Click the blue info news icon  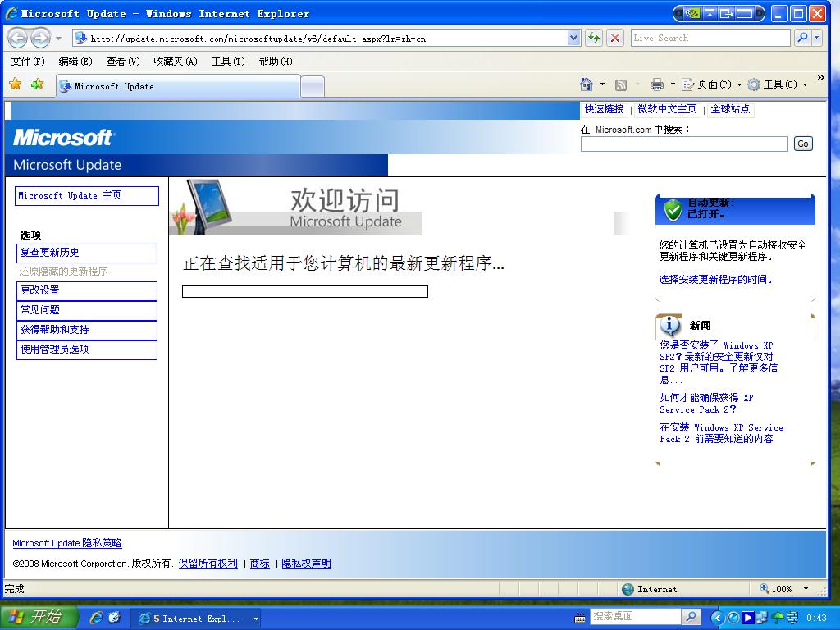pyautogui.click(x=669, y=325)
